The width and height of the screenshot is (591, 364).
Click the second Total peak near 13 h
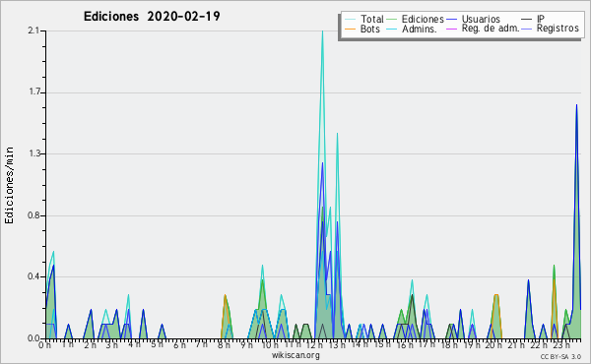(337, 134)
